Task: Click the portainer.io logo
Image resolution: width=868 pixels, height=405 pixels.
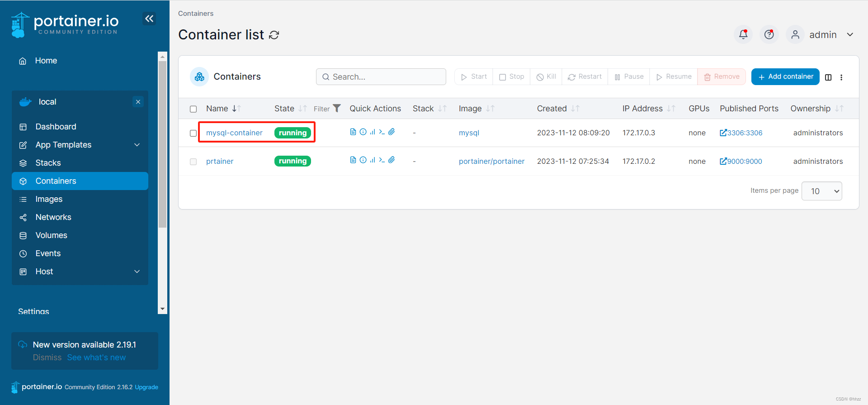Action: [65, 25]
